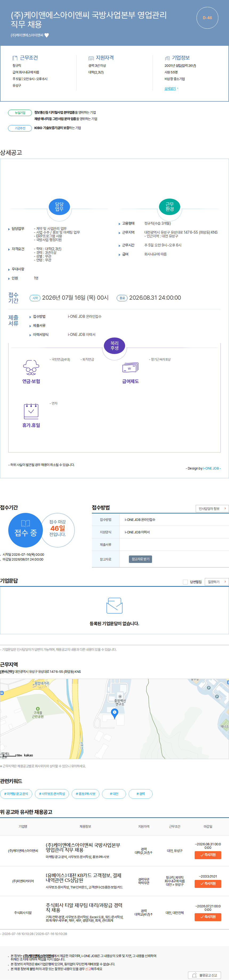Open the 유베이스 대전 KB카드 CS상담원 posting
The width and height of the screenshot is (229, 980).
pos(83,878)
